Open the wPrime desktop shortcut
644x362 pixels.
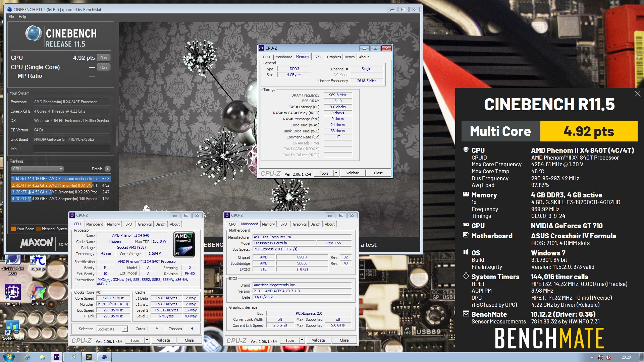pos(38,295)
